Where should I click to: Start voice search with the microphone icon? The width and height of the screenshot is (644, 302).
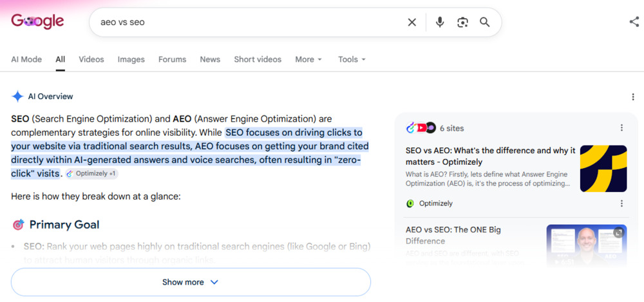440,22
